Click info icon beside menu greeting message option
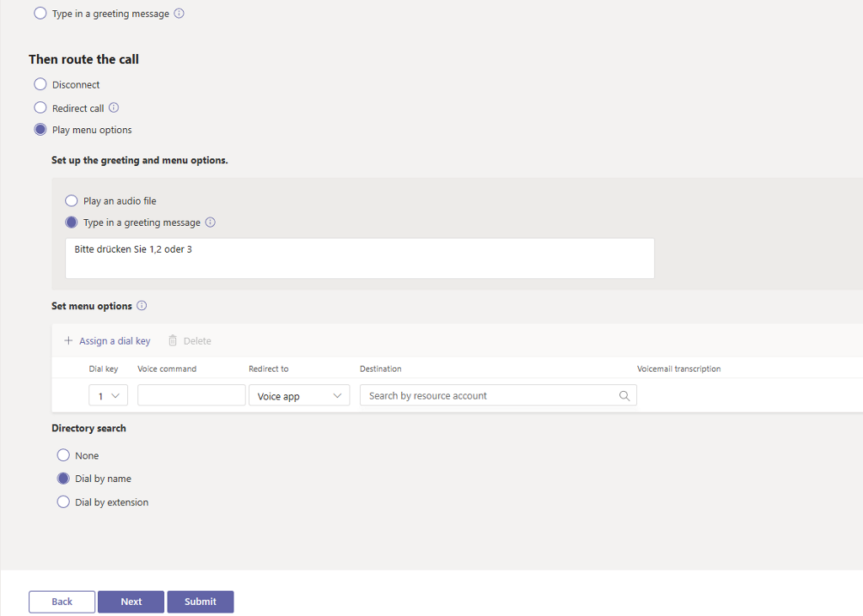 click(210, 222)
